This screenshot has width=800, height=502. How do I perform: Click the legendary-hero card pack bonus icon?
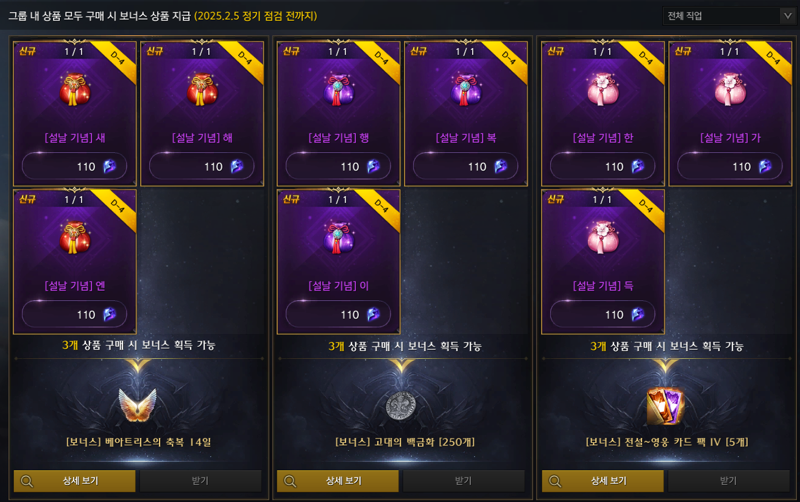click(665, 406)
